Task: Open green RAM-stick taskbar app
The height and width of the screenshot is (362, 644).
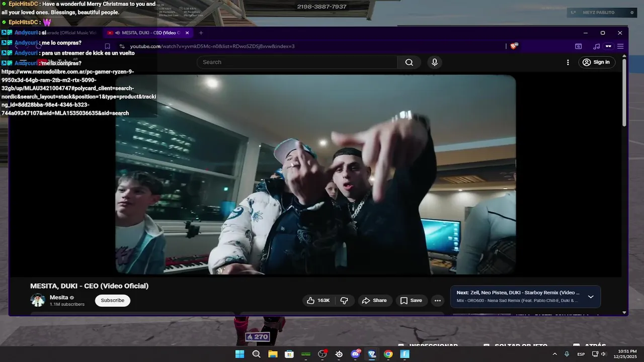Action: [x=306, y=354]
